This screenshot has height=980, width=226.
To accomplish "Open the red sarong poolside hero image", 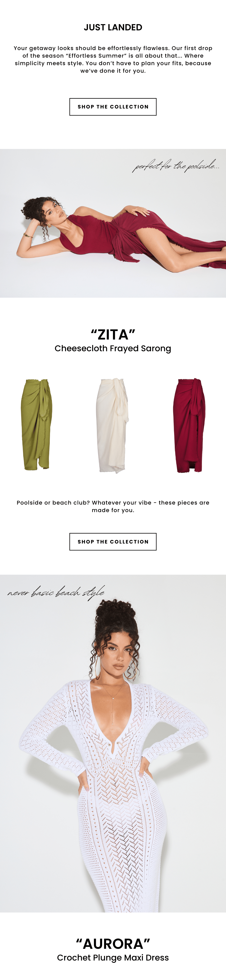I will 113,223.
